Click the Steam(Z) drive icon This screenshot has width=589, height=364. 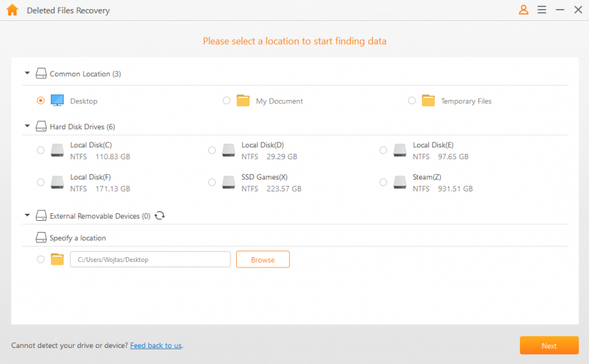coord(400,182)
